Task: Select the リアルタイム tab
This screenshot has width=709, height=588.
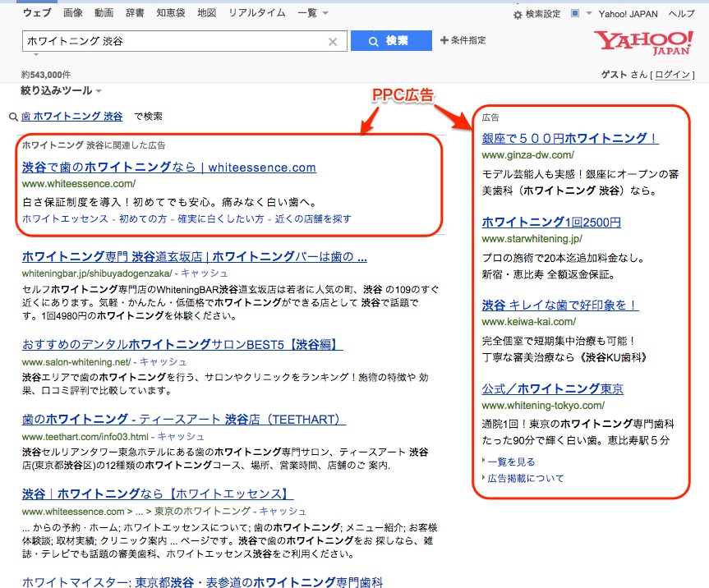Action: 257,12
